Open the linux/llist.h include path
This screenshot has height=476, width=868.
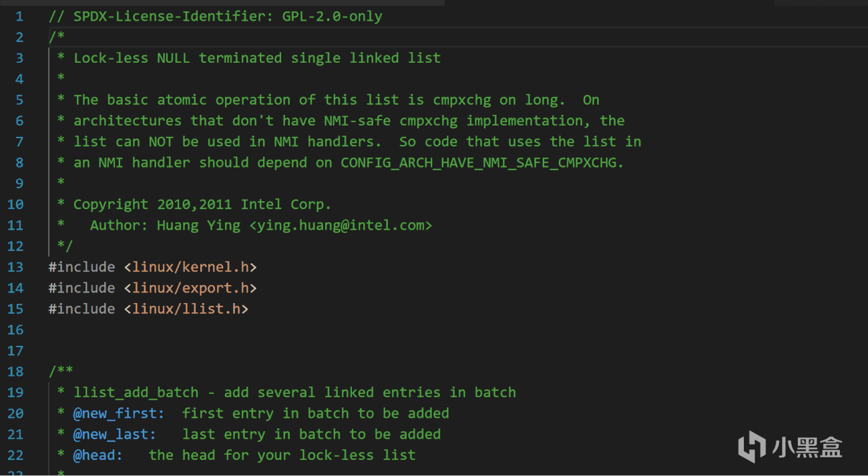(186, 308)
